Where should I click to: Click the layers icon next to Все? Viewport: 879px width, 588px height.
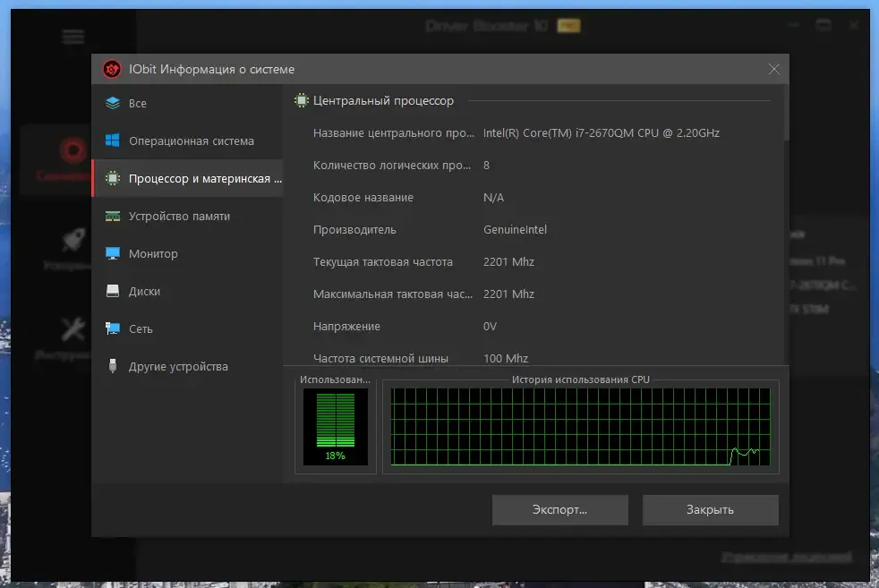[x=113, y=103]
